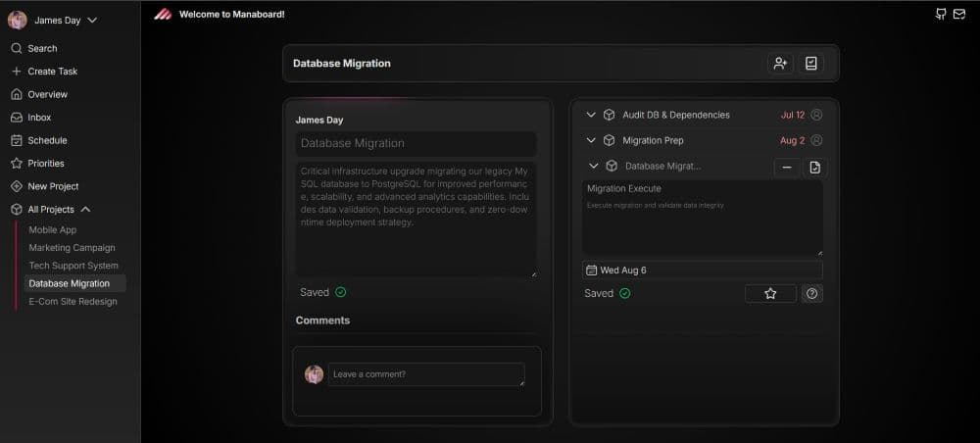Select Create Task in sidebar

[x=53, y=72]
